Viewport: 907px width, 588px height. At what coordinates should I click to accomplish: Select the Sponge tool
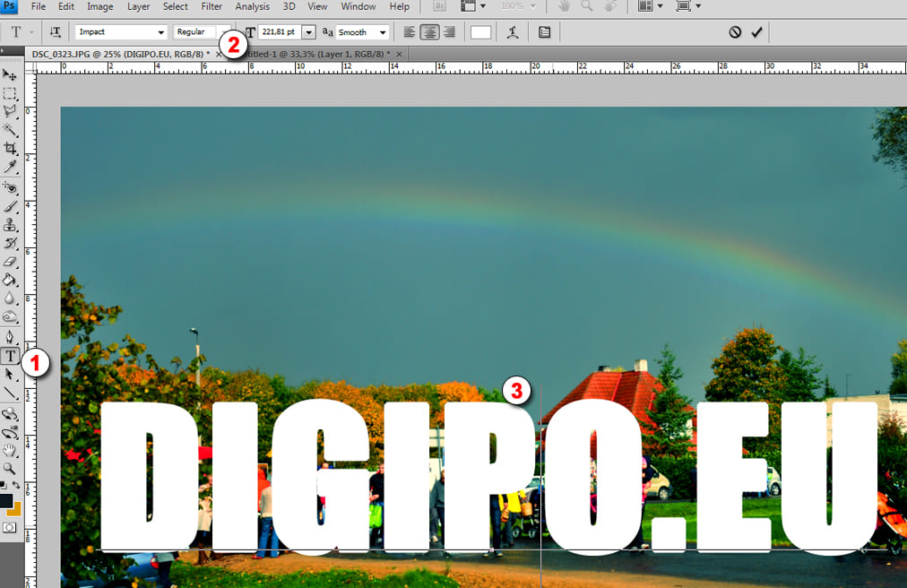tap(10, 317)
